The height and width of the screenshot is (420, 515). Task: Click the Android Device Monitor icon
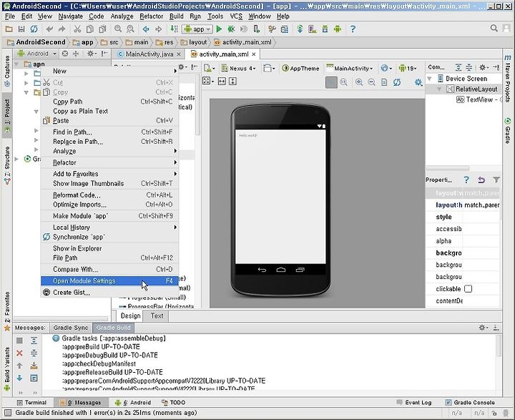point(338,29)
